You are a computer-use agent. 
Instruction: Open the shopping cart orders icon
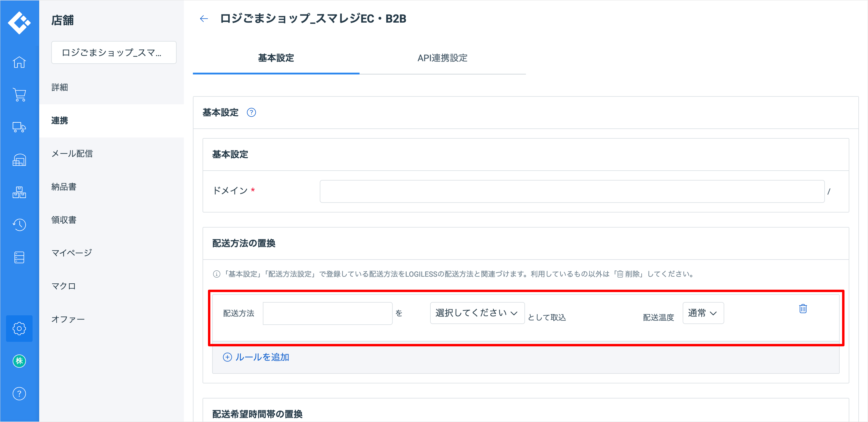(x=19, y=95)
